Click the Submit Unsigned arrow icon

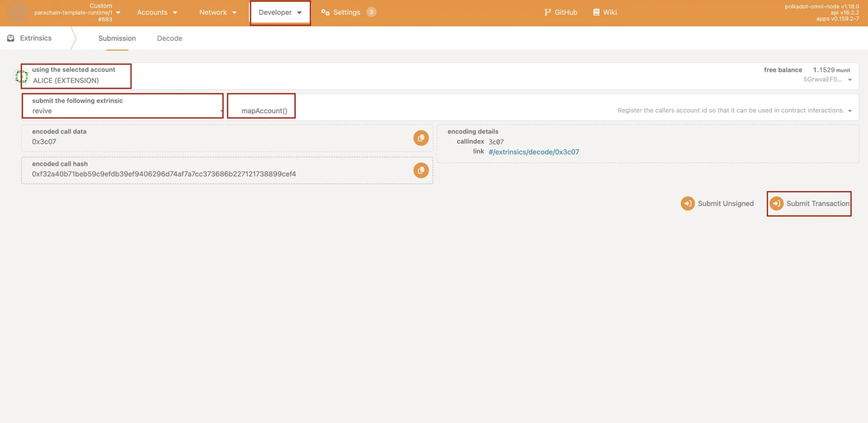click(688, 204)
